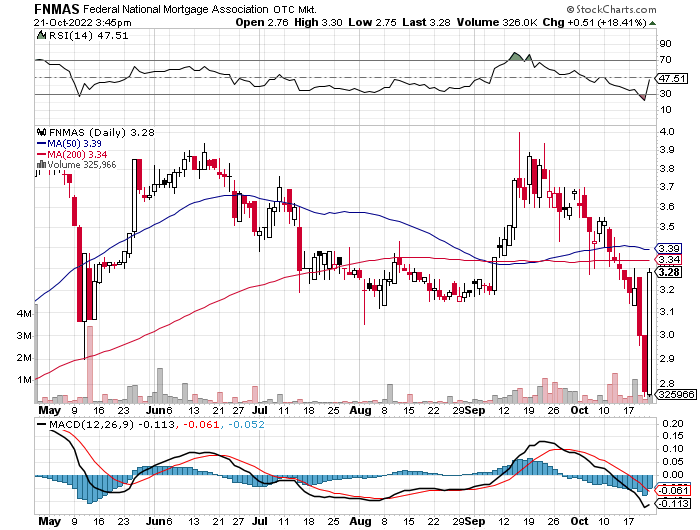Click the Volume 325,966 legend entry
The image size is (700, 530).
[x=82, y=164]
